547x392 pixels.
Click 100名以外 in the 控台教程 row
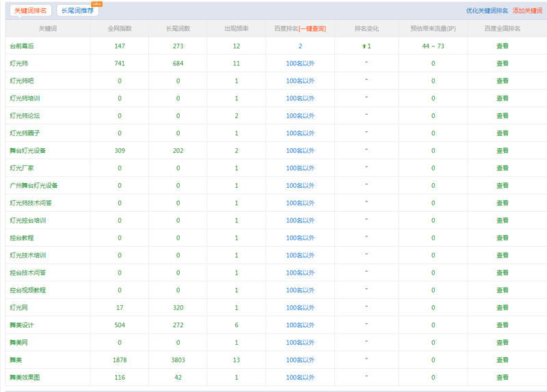pyautogui.click(x=299, y=238)
